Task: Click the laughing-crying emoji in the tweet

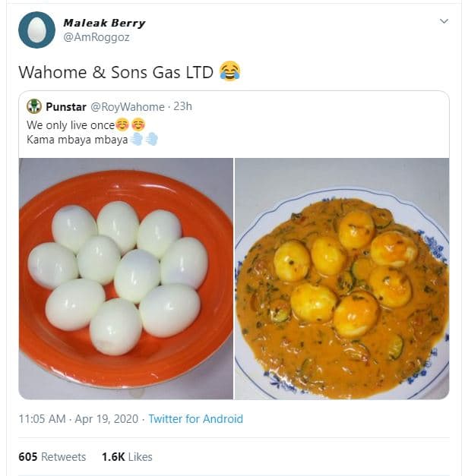Action: pyautogui.click(x=229, y=72)
